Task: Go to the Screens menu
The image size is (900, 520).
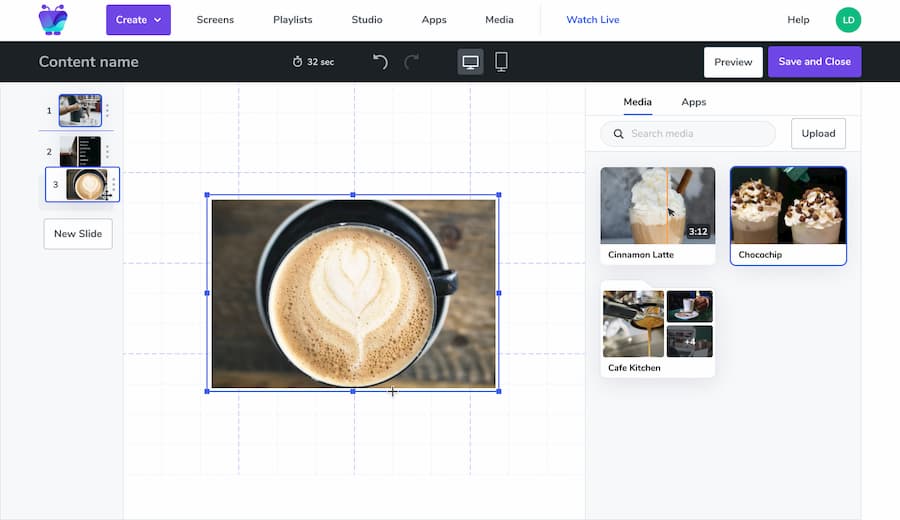Action: coord(215,20)
